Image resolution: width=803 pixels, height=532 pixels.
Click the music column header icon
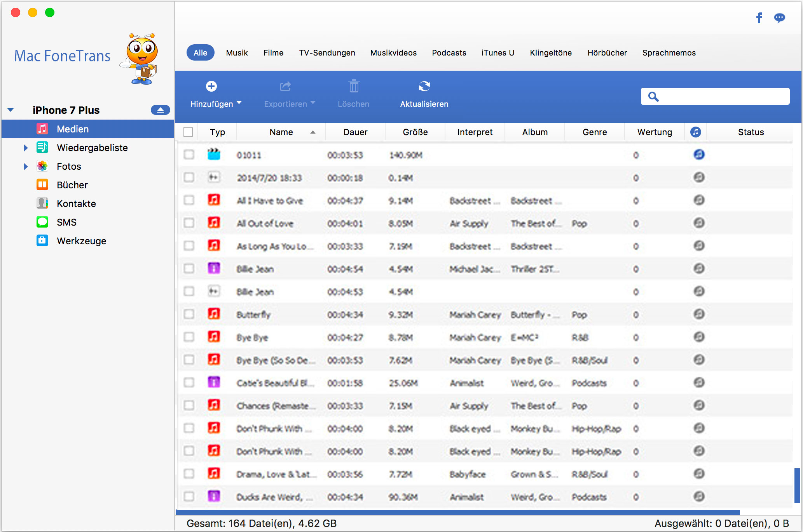696,132
